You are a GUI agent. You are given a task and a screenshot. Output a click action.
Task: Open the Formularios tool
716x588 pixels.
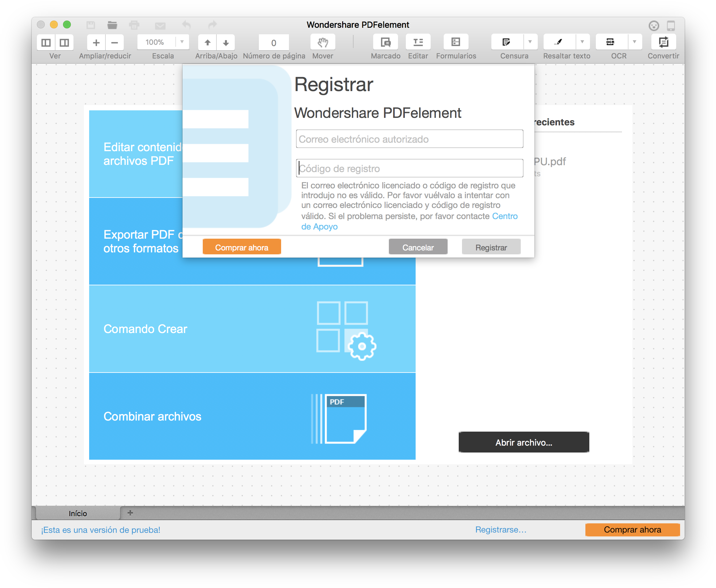pos(456,42)
